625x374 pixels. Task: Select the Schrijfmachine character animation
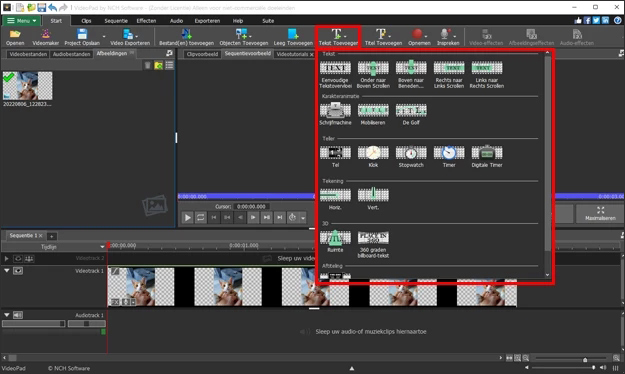coord(335,114)
